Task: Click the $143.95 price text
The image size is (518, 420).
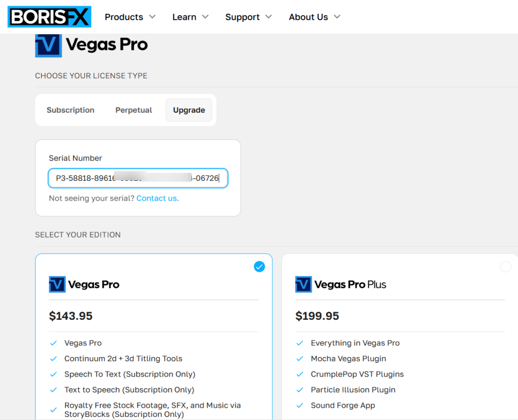Action: coord(71,316)
